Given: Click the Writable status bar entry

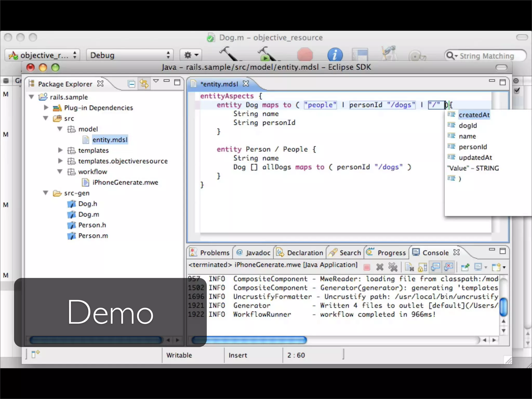Looking at the screenshot, I should 179,355.
